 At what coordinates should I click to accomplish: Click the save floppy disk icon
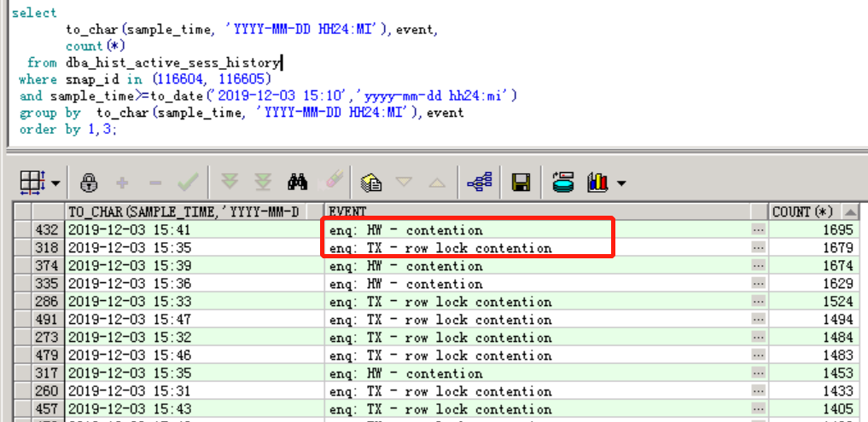pos(521,182)
